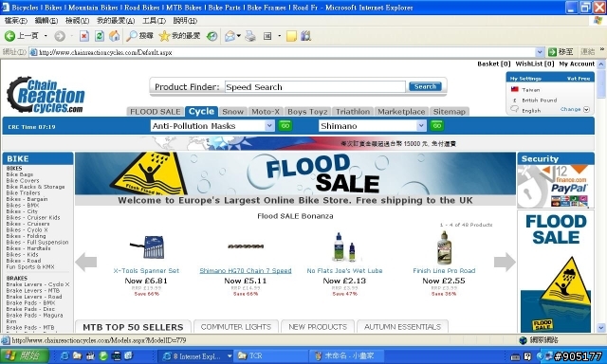Switch to NEW PRODUCTS tab
Screen dimensions: 607x364
(x=318, y=326)
